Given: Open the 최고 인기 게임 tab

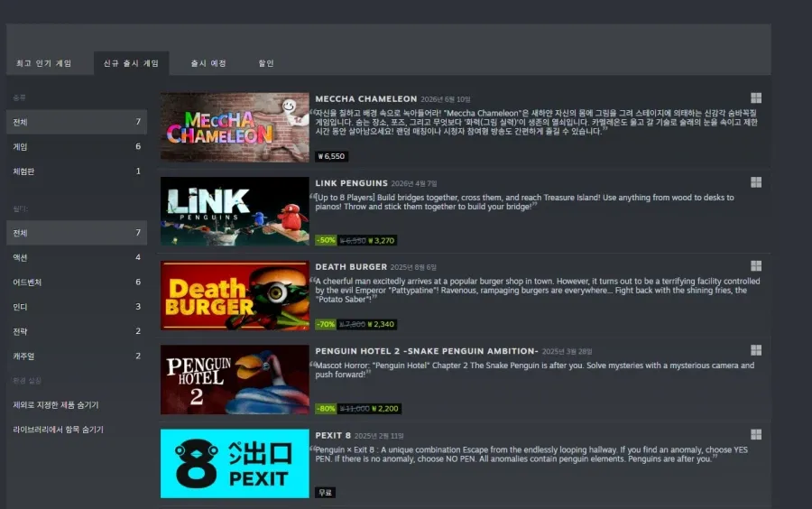Looking at the screenshot, I should 44,63.
